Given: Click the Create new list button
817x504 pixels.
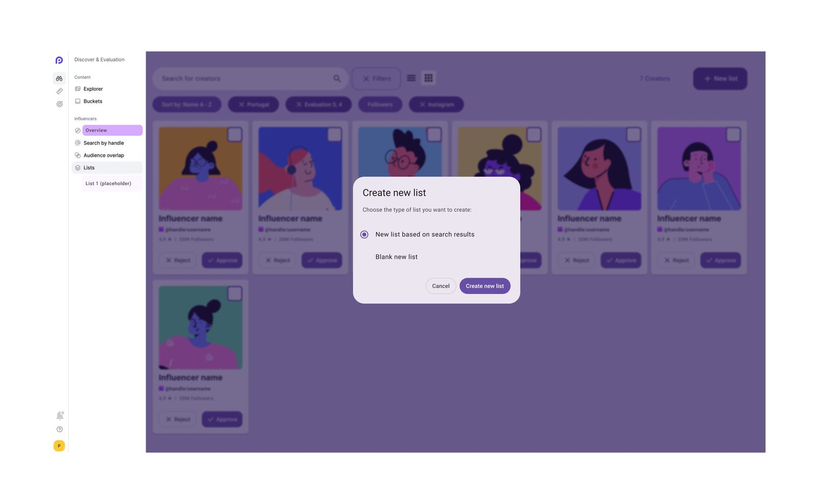Looking at the screenshot, I should [485, 286].
